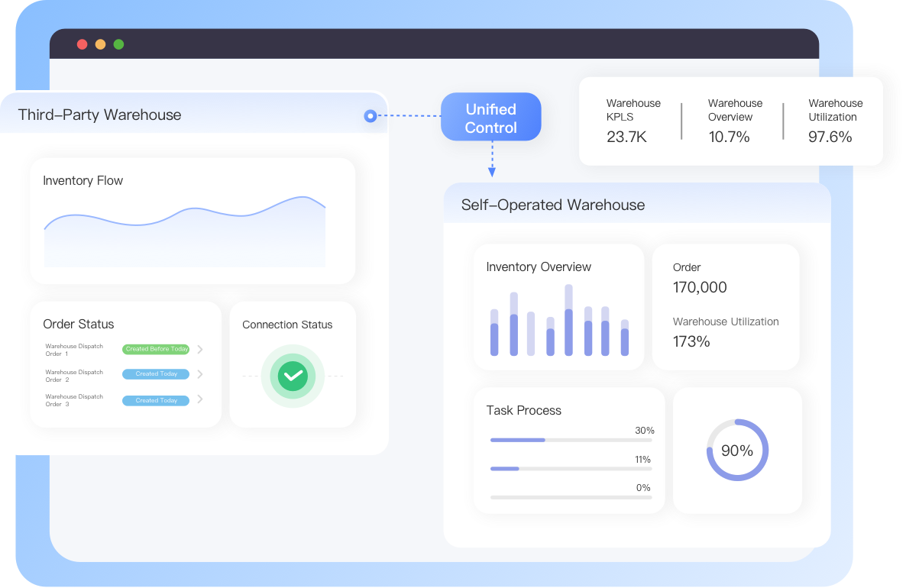Screen dimensions: 906x588
Task: Click the green connection status checkmark icon
Action: (293, 376)
